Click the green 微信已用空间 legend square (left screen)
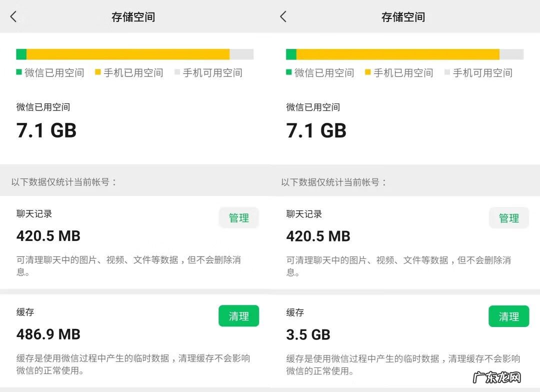This screenshot has height=392, width=540. click(18, 73)
